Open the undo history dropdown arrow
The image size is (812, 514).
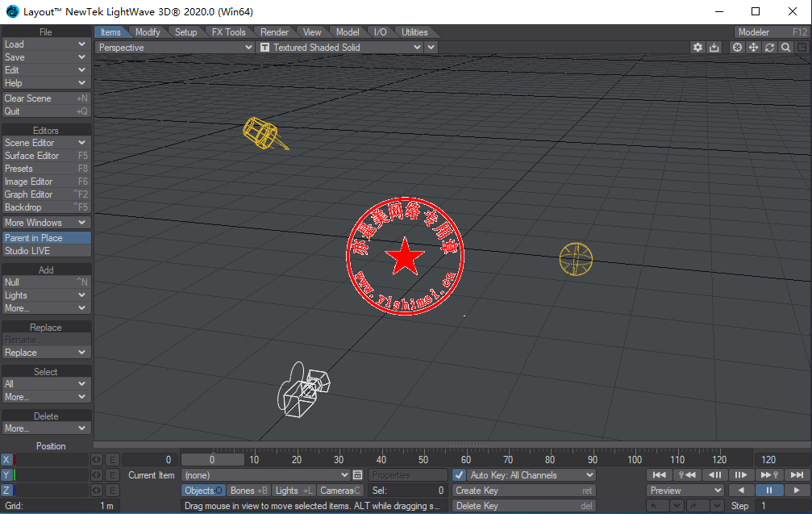pyautogui.click(x=677, y=506)
